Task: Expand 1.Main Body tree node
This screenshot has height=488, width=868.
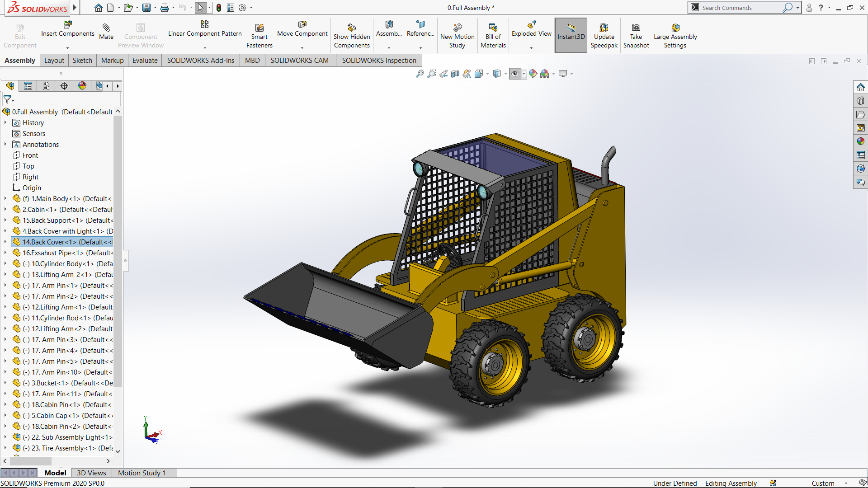Action: pos(5,198)
